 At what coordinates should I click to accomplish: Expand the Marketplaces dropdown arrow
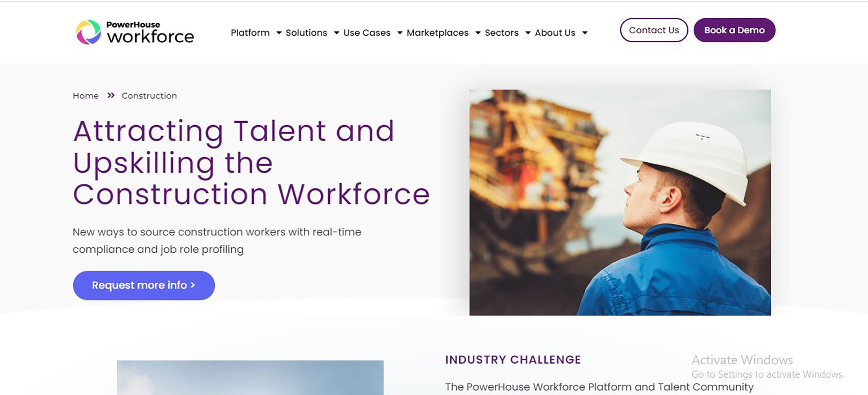pyautogui.click(x=478, y=33)
